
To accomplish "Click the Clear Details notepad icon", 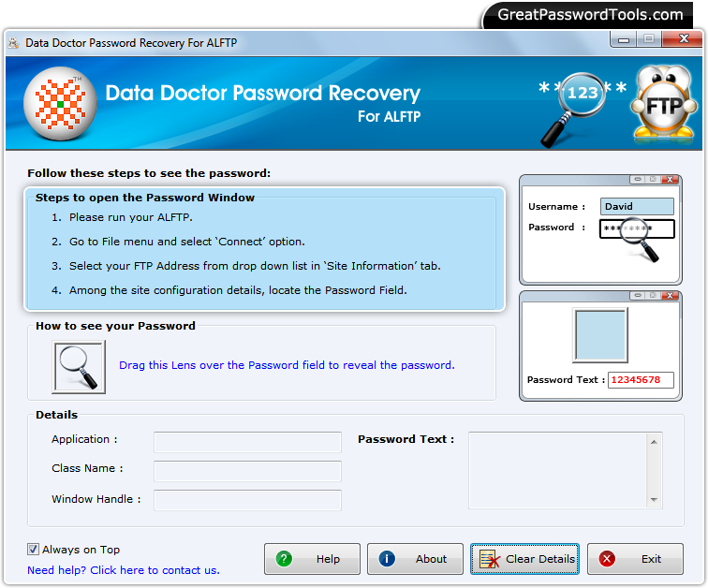I will 490,559.
